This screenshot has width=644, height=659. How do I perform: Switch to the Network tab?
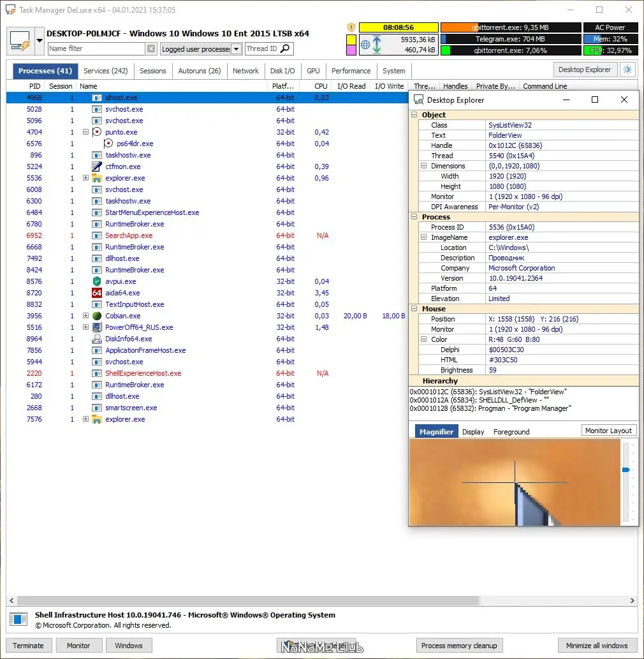pos(245,71)
